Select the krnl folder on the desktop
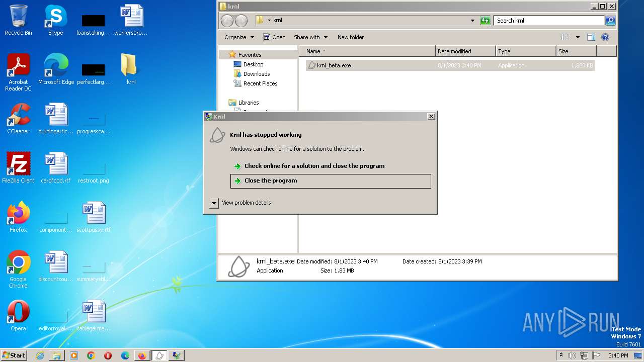This screenshot has height=362, width=644. coord(131,69)
